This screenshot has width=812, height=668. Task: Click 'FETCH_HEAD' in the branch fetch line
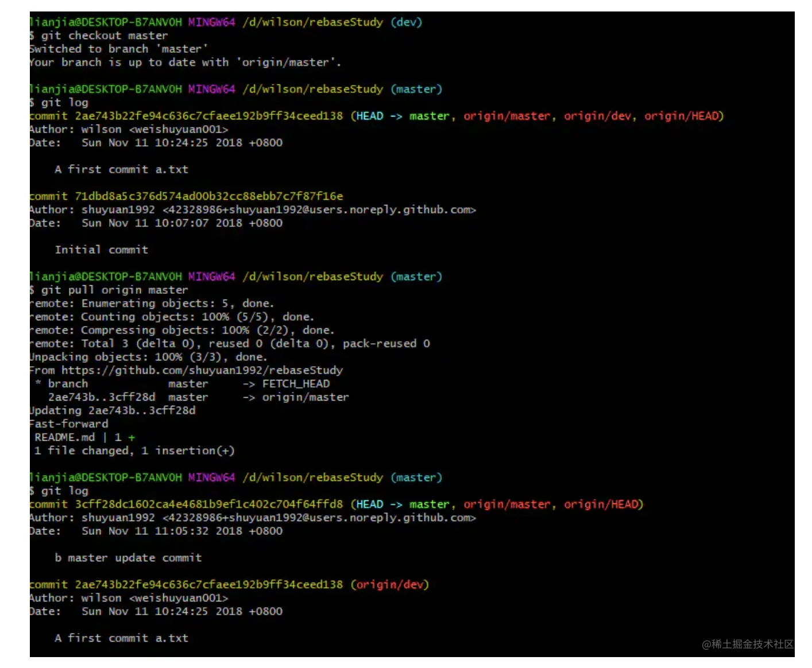click(x=296, y=384)
